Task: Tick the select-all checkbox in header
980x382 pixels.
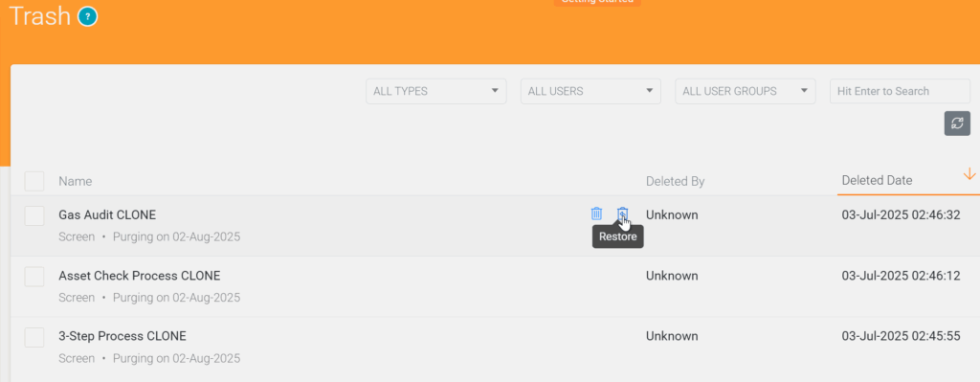Action: pyautogui.click(x=34, y=181)
